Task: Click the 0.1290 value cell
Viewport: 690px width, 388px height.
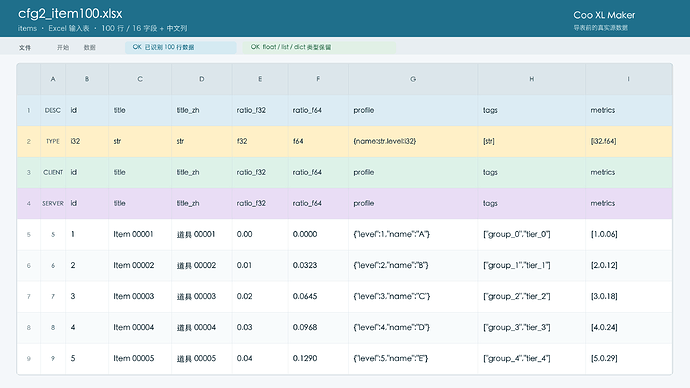Action: point(318,359)
